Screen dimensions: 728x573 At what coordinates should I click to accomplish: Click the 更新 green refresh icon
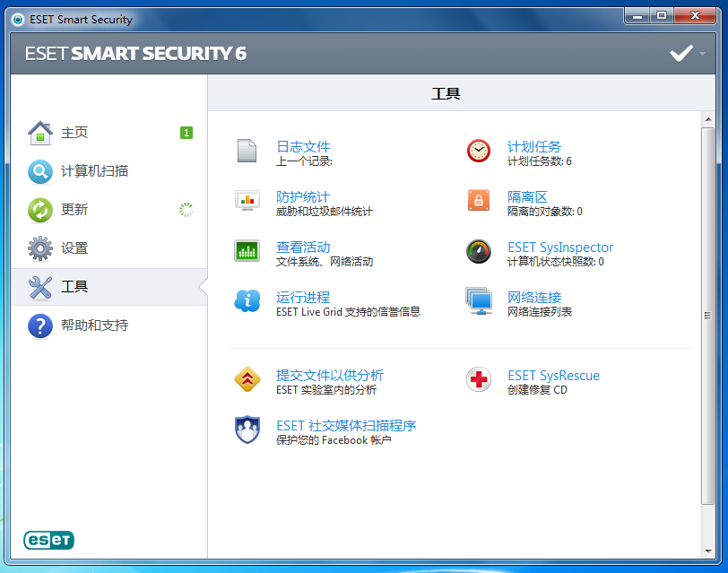tap(40, 210)
